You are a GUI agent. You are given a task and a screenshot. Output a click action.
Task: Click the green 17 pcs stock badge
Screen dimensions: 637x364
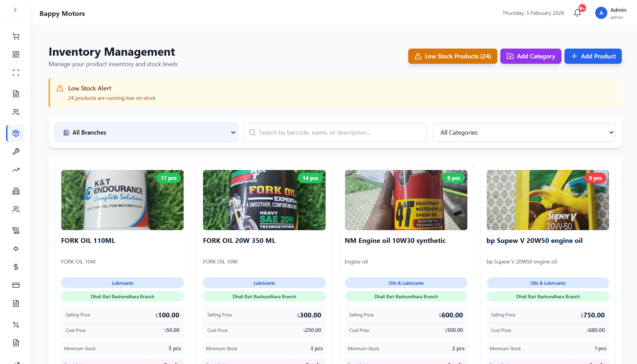click(x=169, y=178)
